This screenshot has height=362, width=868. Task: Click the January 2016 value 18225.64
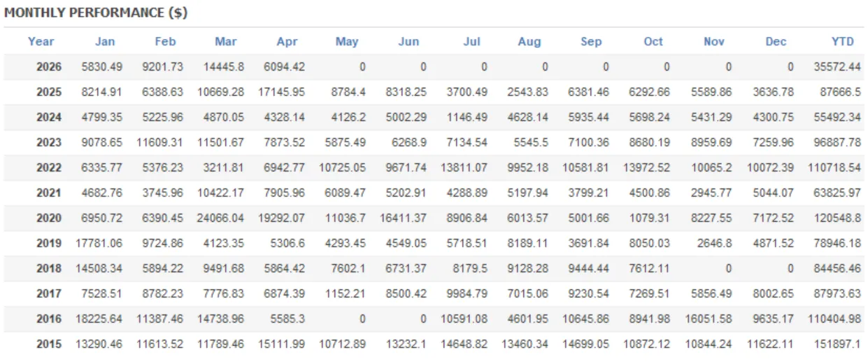click(x=99, y=319)
